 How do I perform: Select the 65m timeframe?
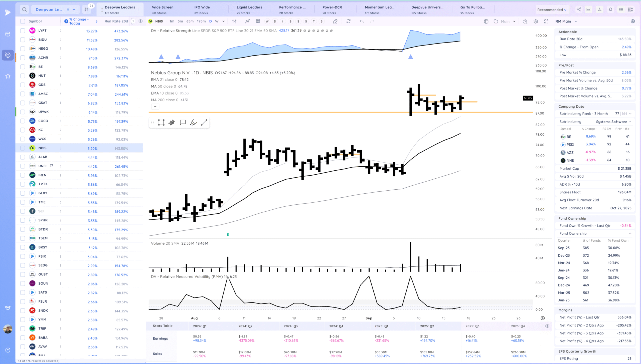click(190, 21)
